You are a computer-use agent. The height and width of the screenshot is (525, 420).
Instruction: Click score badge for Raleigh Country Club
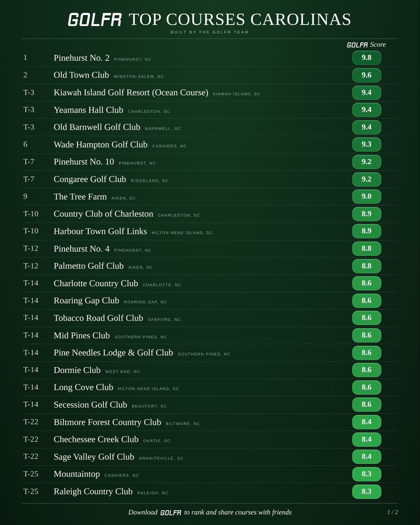(367, 491)
